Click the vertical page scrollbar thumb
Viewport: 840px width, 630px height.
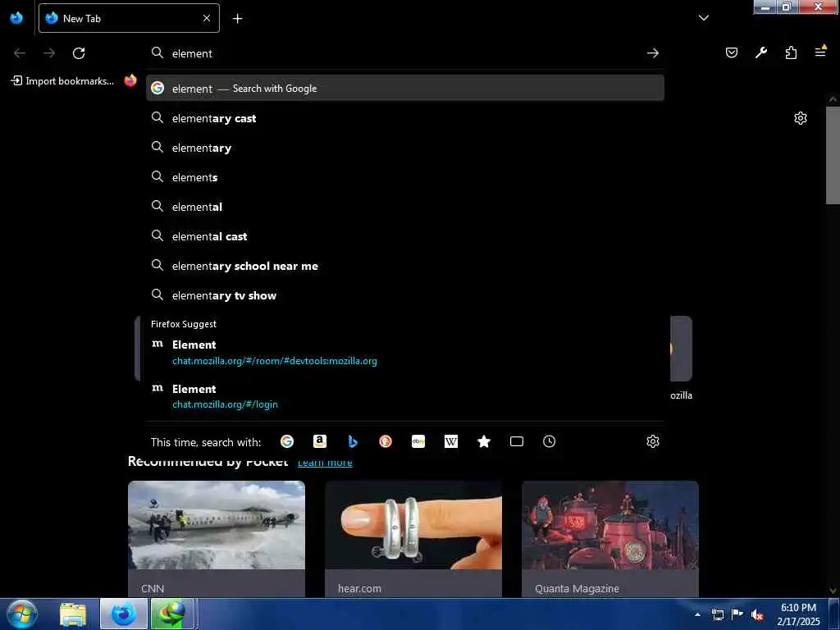(833, 155)
